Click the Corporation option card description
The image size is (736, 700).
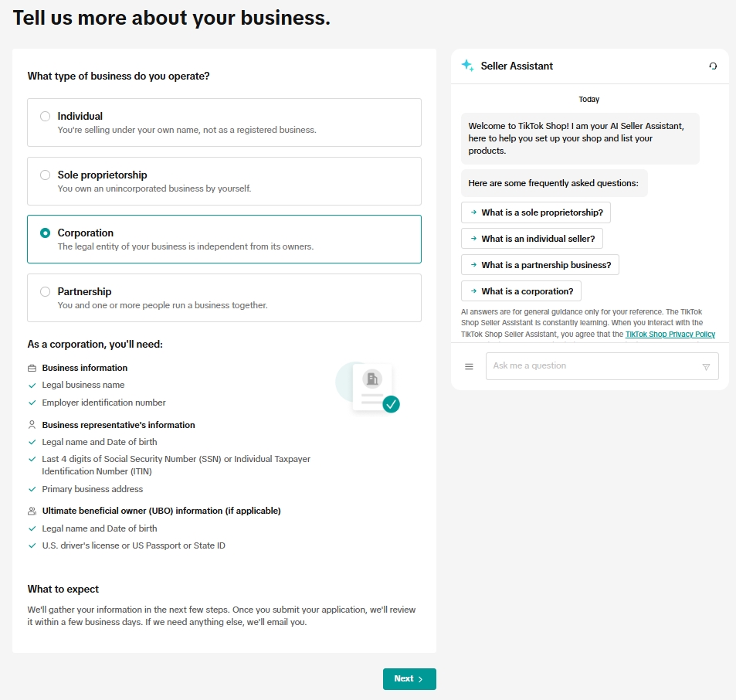[185, 247]
